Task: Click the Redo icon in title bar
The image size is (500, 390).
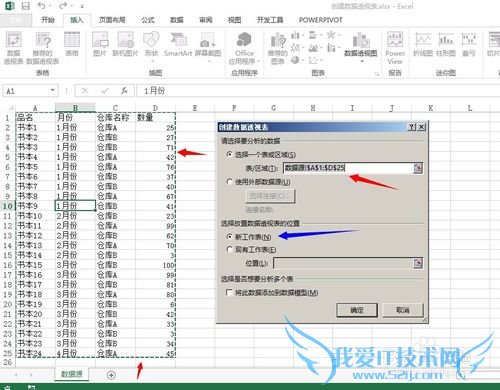Action: click(63, 6)
